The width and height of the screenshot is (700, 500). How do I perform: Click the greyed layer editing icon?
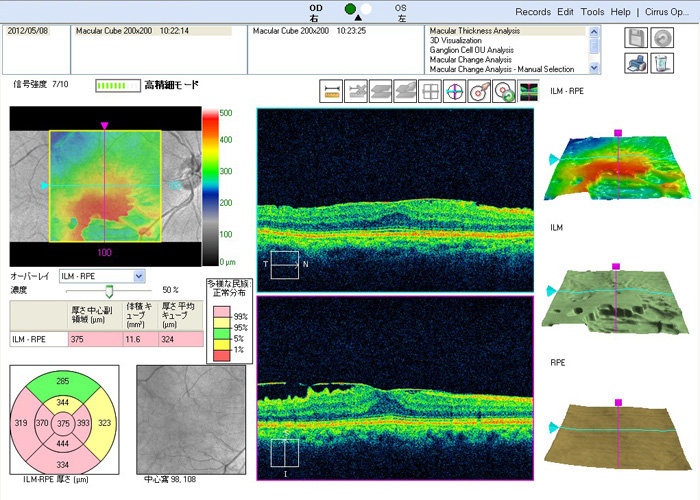point(380,91)
